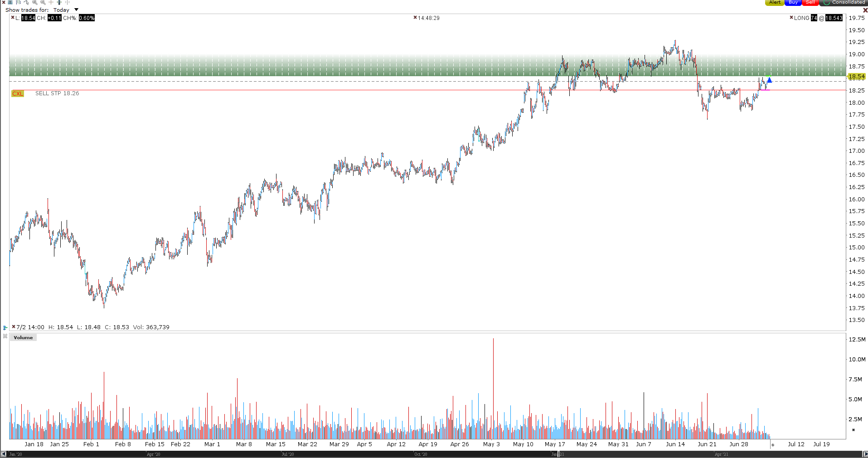Click the Vol: 363,739 readout
Viewport: 868px width, 458px height.
151,327
